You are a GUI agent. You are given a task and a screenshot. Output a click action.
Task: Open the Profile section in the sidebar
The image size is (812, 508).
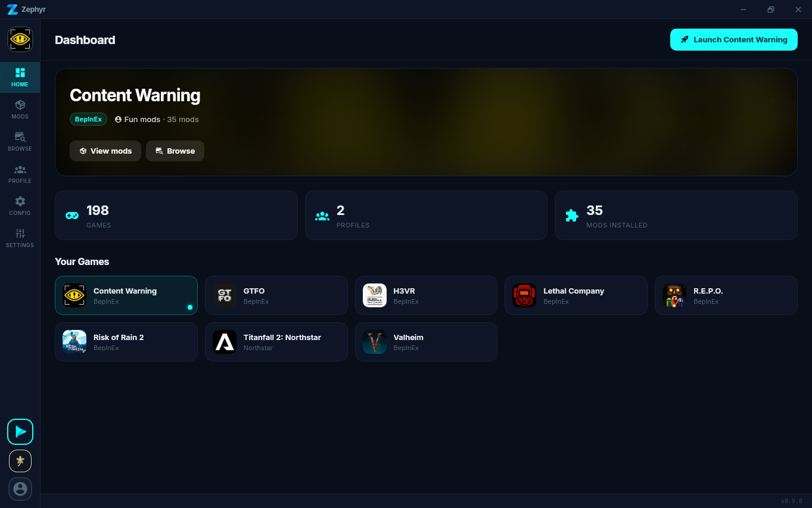click(x=20, y=173)
